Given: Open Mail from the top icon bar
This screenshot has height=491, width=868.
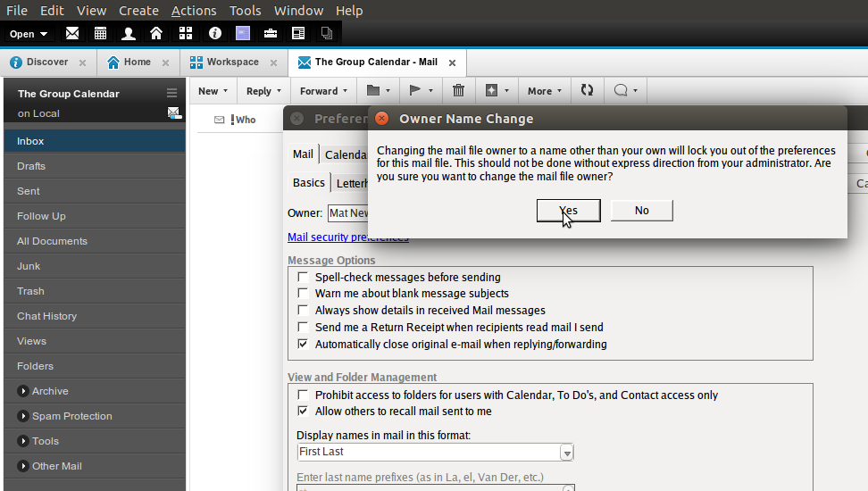Looking at the screenshot, I should click(x=72, y=33).
